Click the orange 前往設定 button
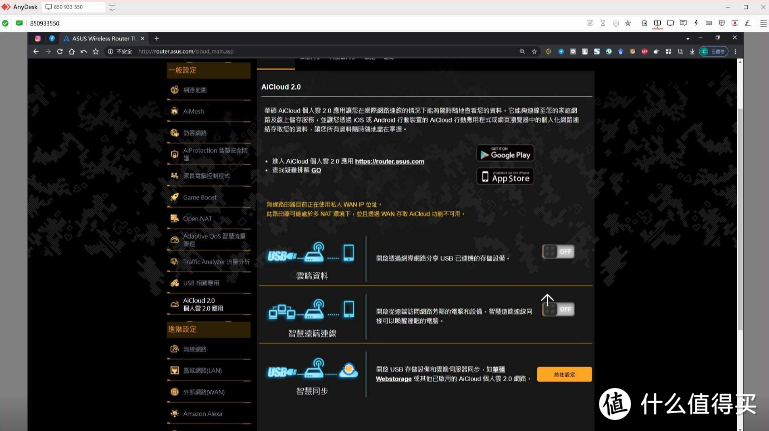The width and height of the screenshot is (769, 431). coord(564,375)
